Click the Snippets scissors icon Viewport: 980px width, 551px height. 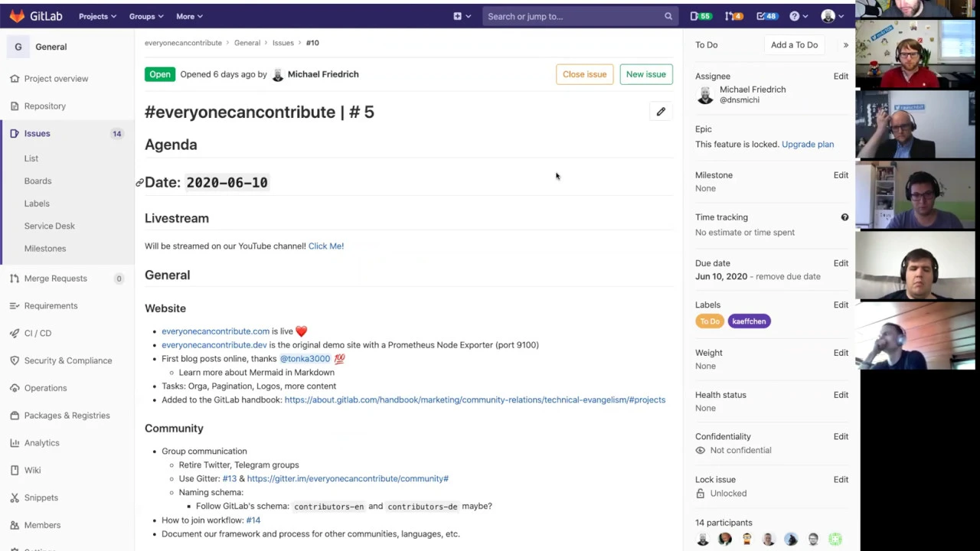(14, 498)
